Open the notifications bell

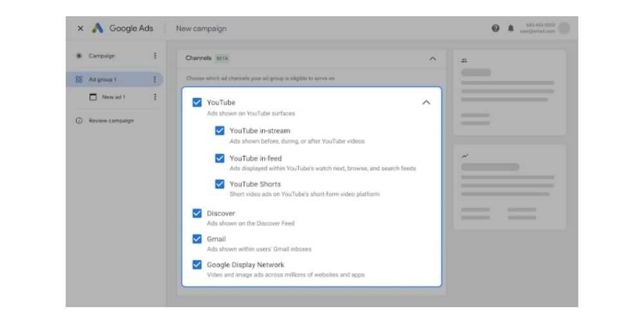511,28
